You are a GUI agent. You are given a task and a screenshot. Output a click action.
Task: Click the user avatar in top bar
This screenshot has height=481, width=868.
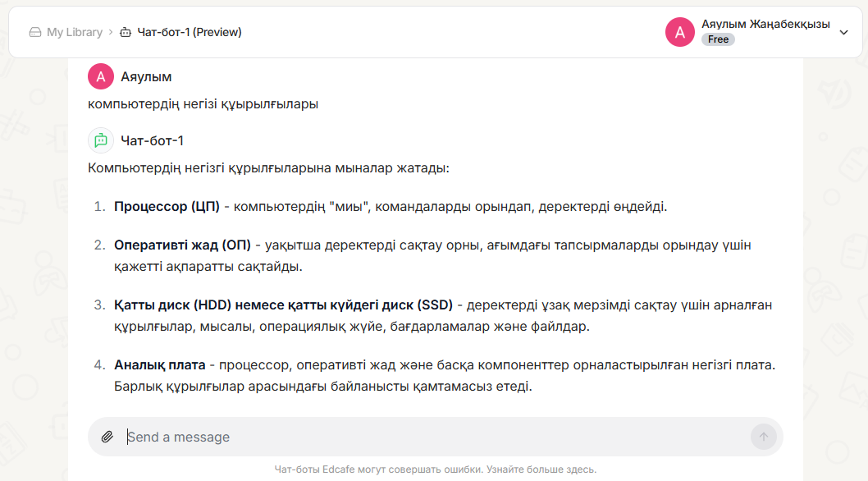(680, 32)
